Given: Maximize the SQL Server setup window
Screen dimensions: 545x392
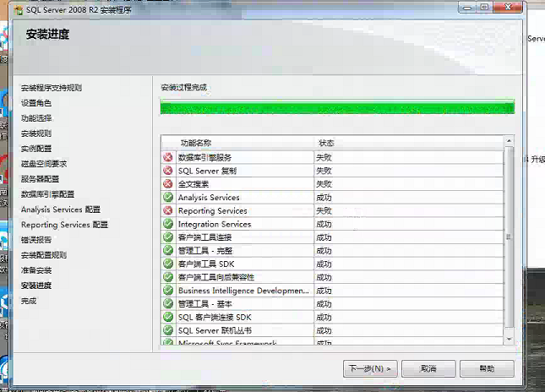Looking at the screenshot, I should tap(484, 8).
